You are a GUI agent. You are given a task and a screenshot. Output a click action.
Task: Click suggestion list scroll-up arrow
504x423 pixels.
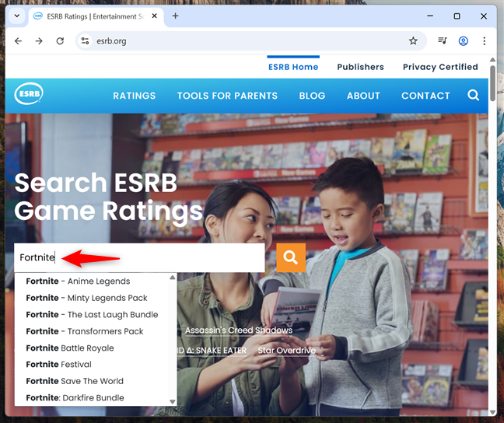pos(173,277)
